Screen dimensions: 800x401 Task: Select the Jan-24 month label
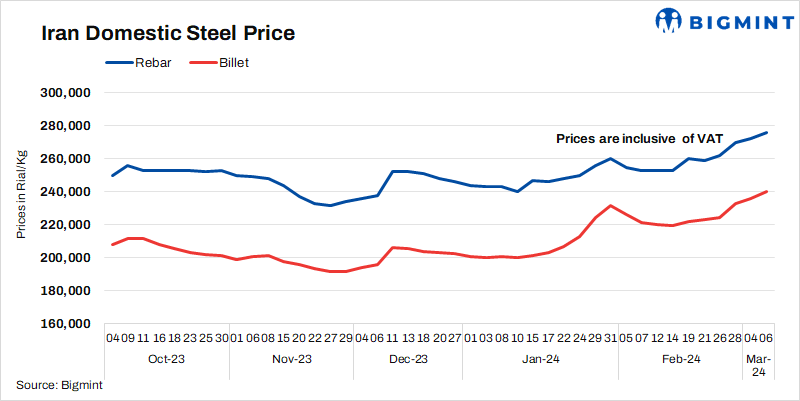541,358
